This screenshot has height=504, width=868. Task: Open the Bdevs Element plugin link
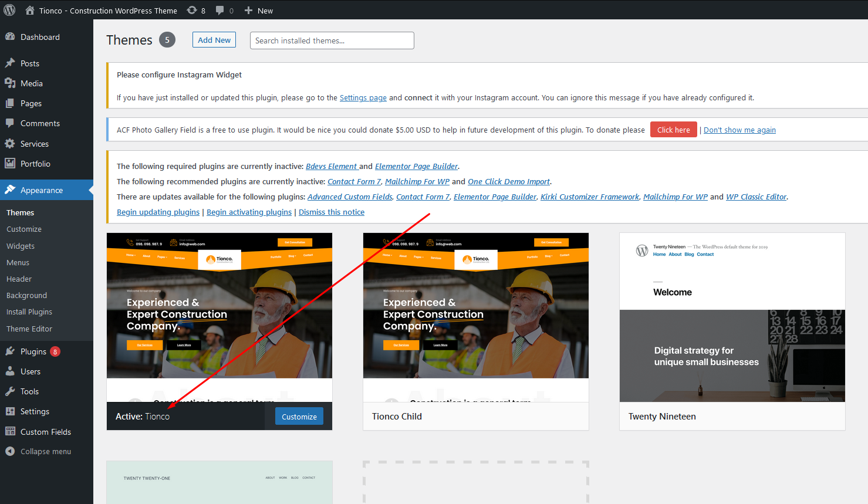click(332, 166)
